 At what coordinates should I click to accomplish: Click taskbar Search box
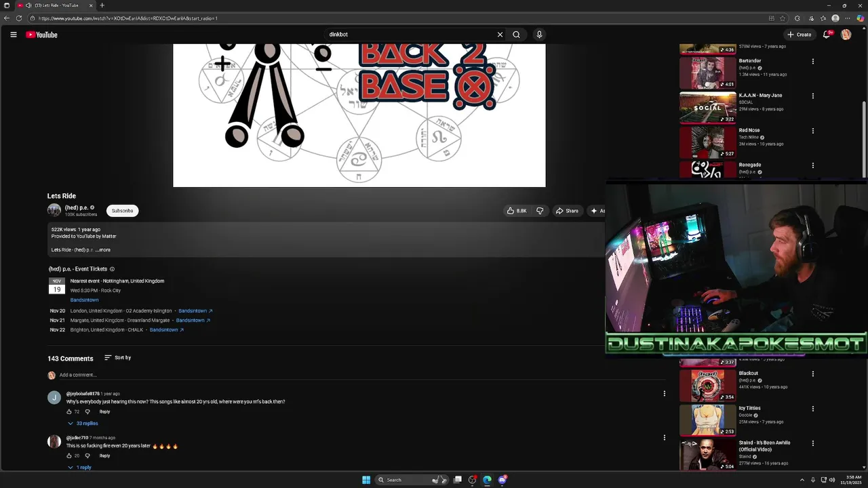410,480
